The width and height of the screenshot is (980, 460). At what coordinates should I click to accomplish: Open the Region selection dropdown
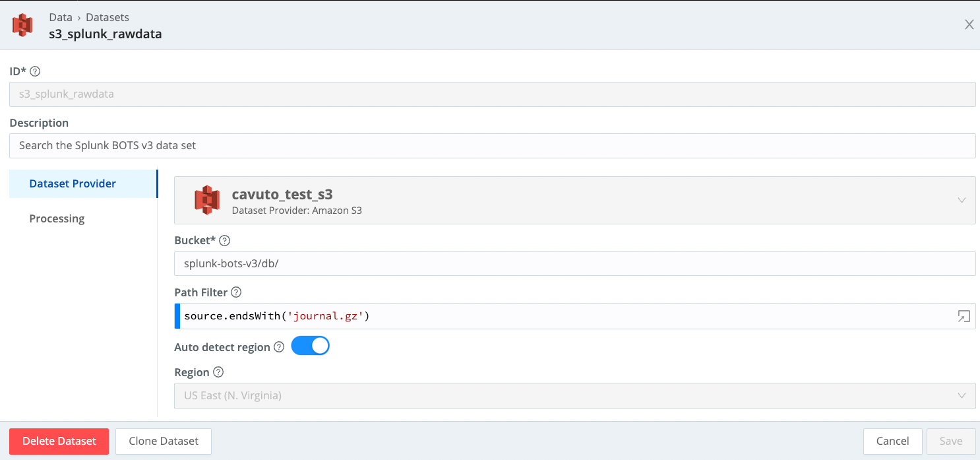pyautogui.click(x=962, y=395)
